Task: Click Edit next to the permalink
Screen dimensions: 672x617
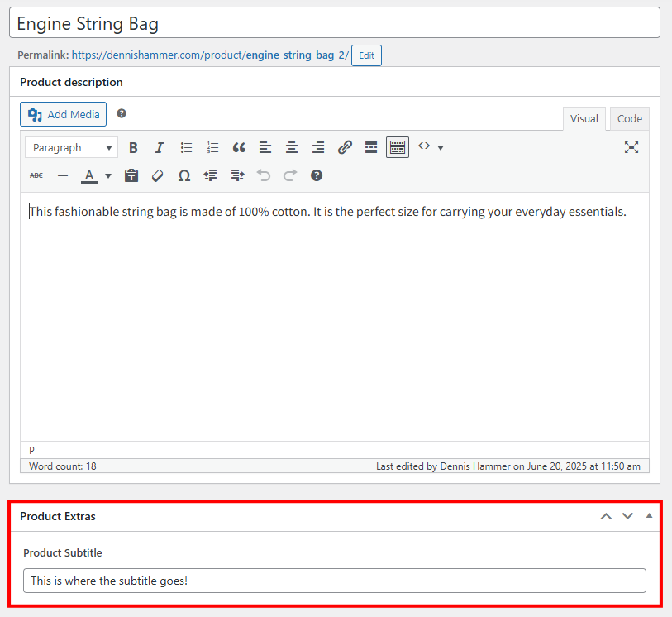Action: 365,55
